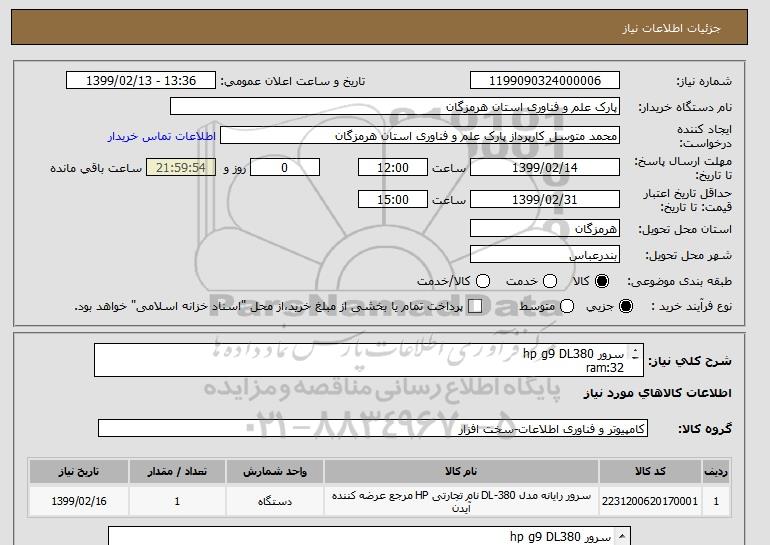Toggle Islamic treasury bonds payment checkbox
This screenshot has height=545, width=770.
[x=475, y=306]
